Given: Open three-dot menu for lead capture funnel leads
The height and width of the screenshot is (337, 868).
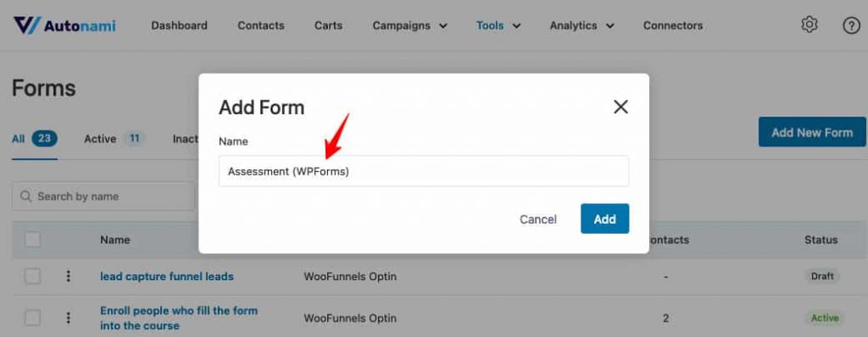Looking at the screenshot, I should 68,276.
